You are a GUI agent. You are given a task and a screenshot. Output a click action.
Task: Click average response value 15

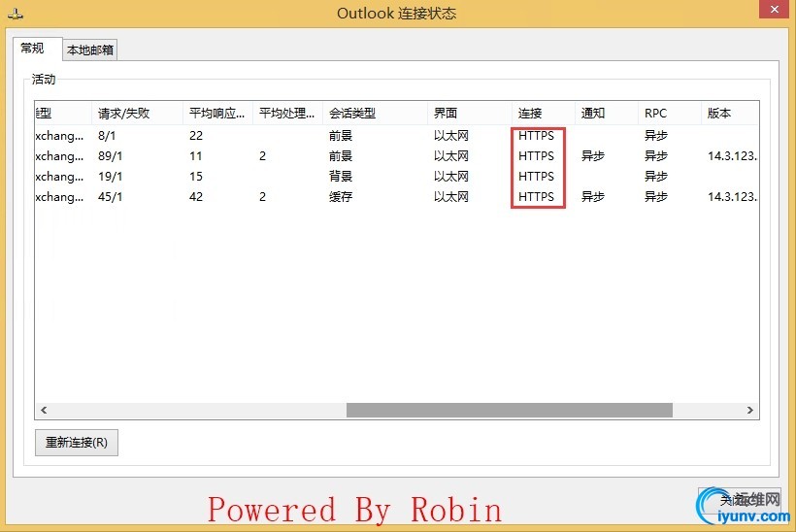(196, 176)
